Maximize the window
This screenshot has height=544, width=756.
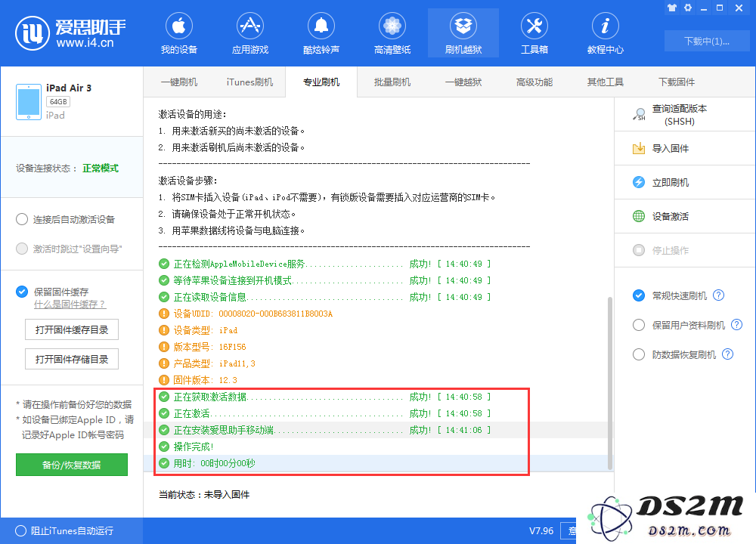coord(720,8)
